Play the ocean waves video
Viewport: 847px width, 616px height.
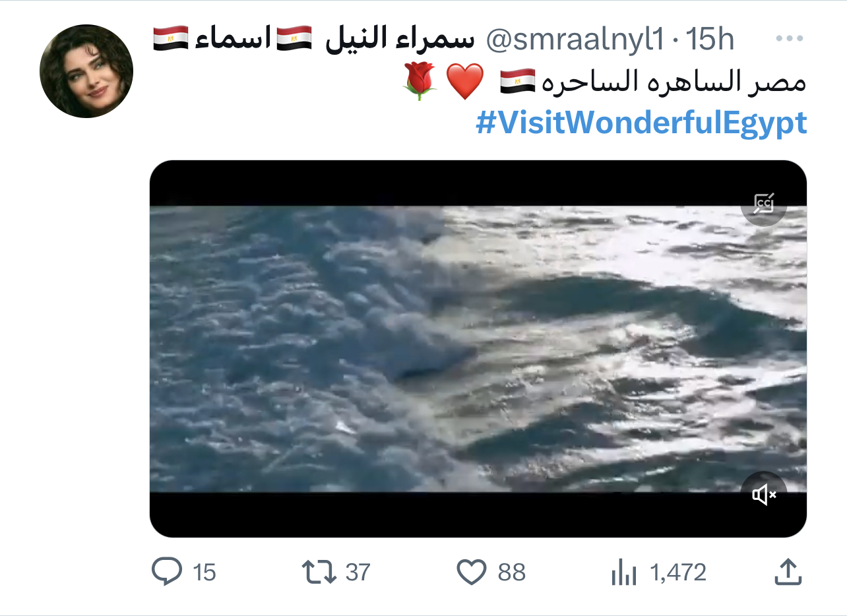[478, 349]
